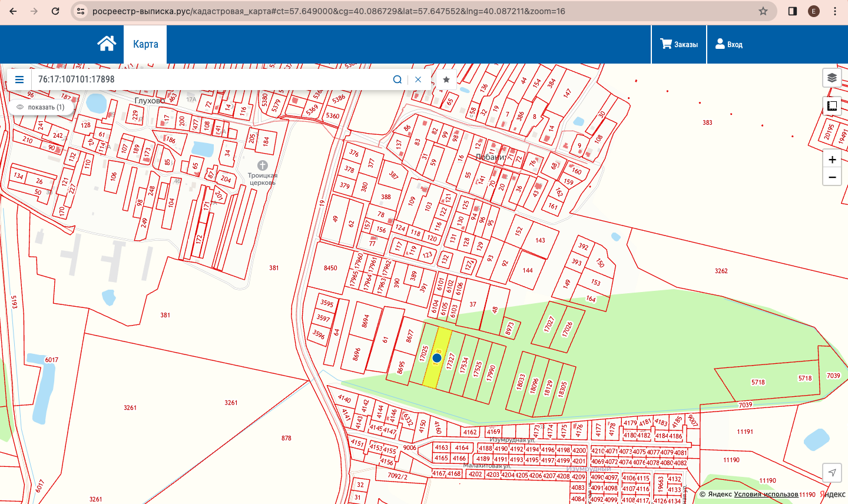Click the star favorites button
848x504 pixels.
pos(446,79)
